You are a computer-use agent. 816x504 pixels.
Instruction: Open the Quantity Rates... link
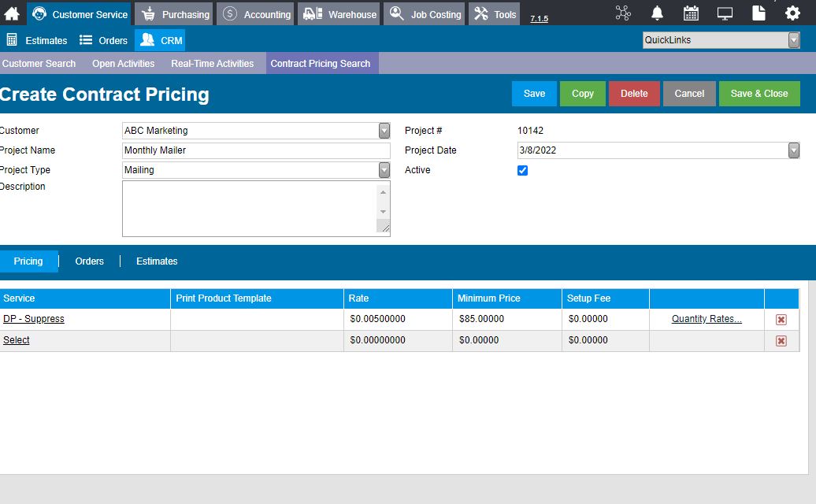707,319
